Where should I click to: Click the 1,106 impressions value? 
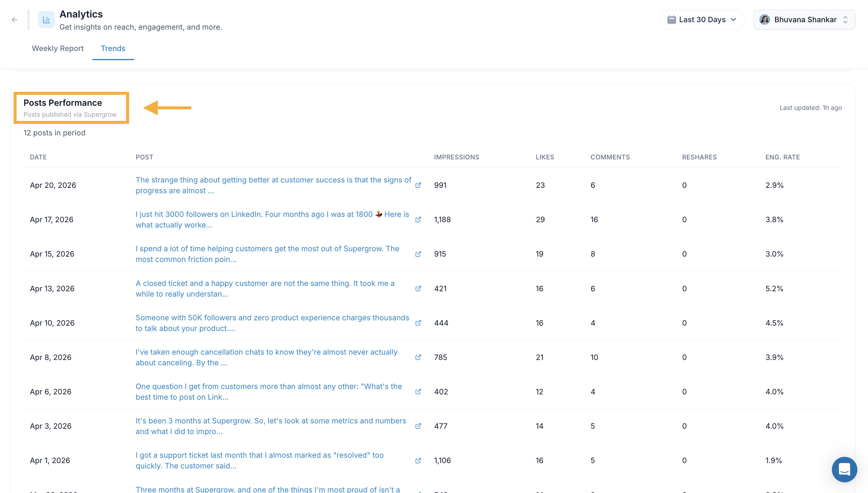click(442, 460)
